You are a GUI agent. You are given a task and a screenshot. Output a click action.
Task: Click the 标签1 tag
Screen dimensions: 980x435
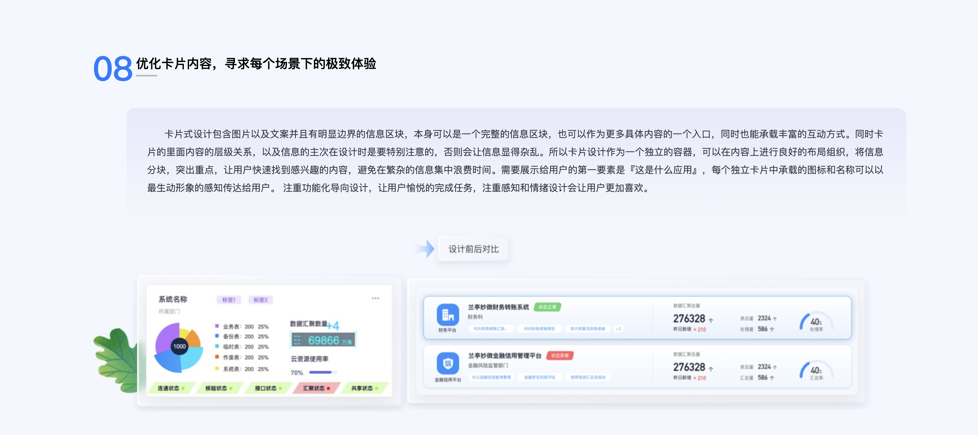tap(229, 300)
